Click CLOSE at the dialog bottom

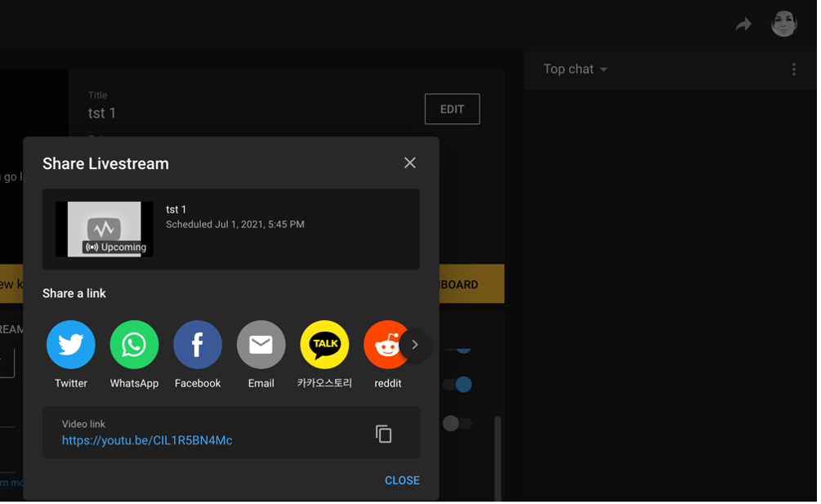tap(402, 480)
